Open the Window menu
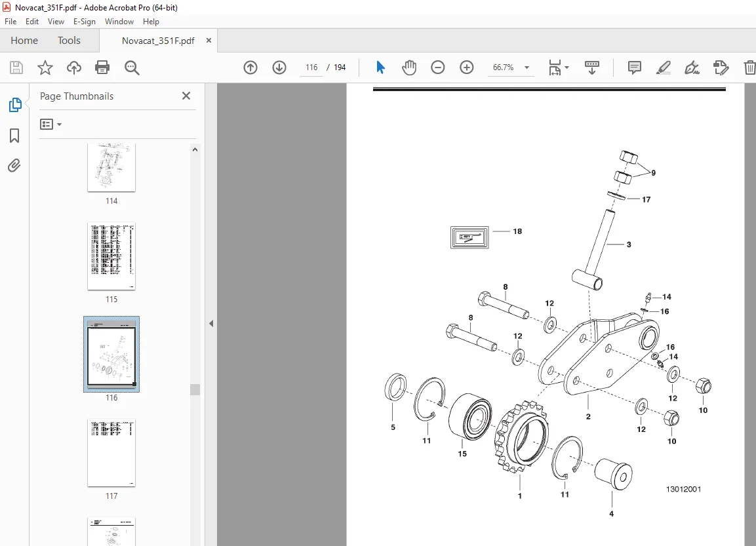756x546 pixels. point(119,22)
